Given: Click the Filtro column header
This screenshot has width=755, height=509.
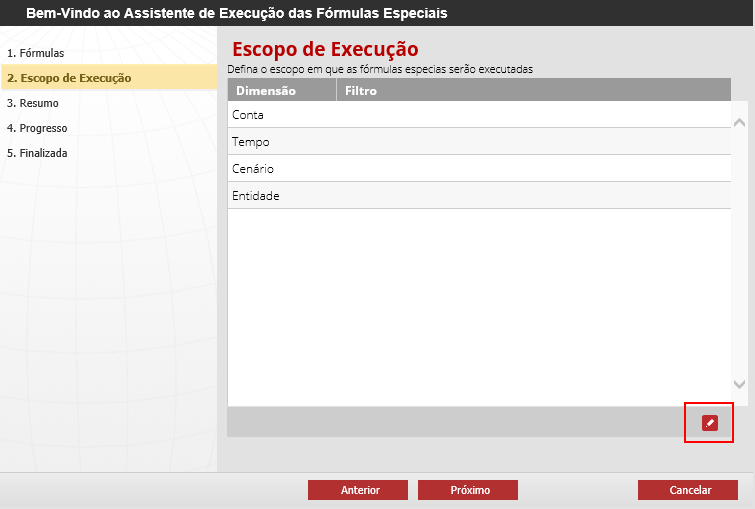Looking at the screenshot, I should point(534,91).
